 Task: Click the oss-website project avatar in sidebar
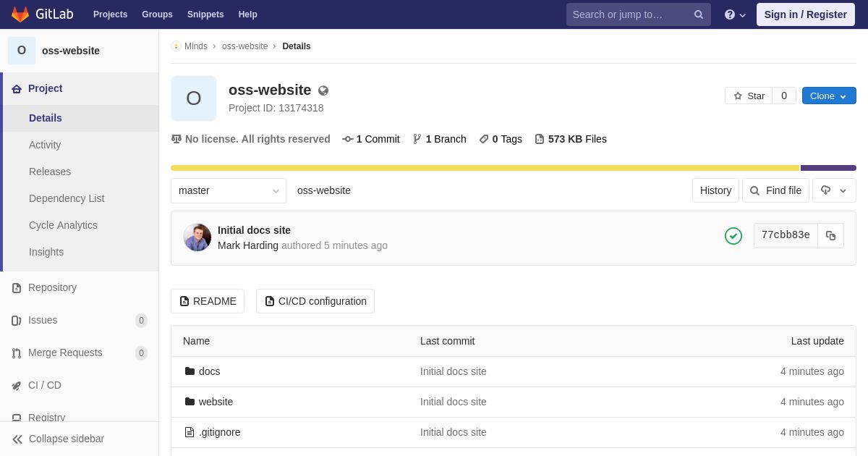pos(22,51)
